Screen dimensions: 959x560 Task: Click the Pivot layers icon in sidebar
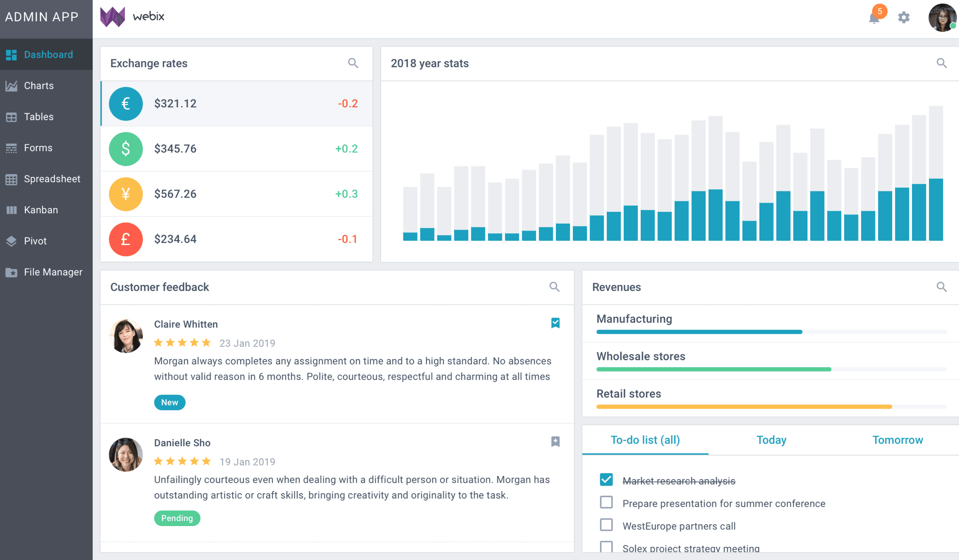tap(11, 241)
